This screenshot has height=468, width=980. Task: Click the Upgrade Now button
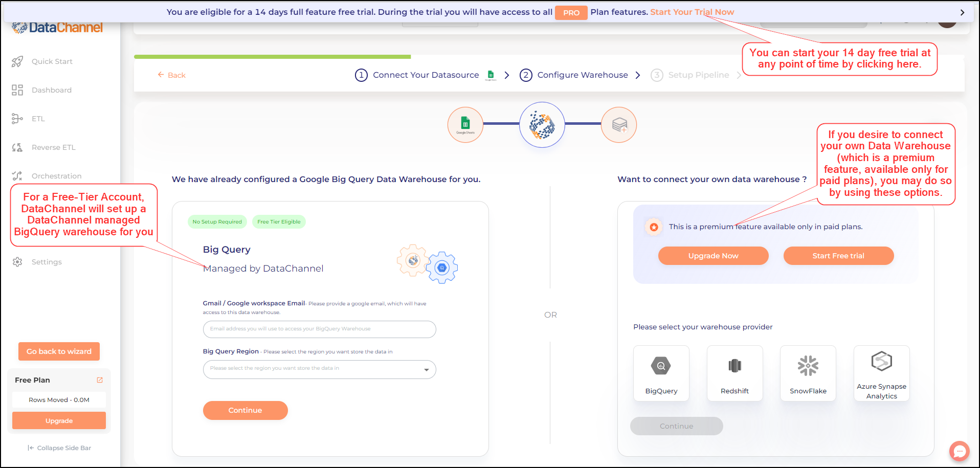coord(714,256)
